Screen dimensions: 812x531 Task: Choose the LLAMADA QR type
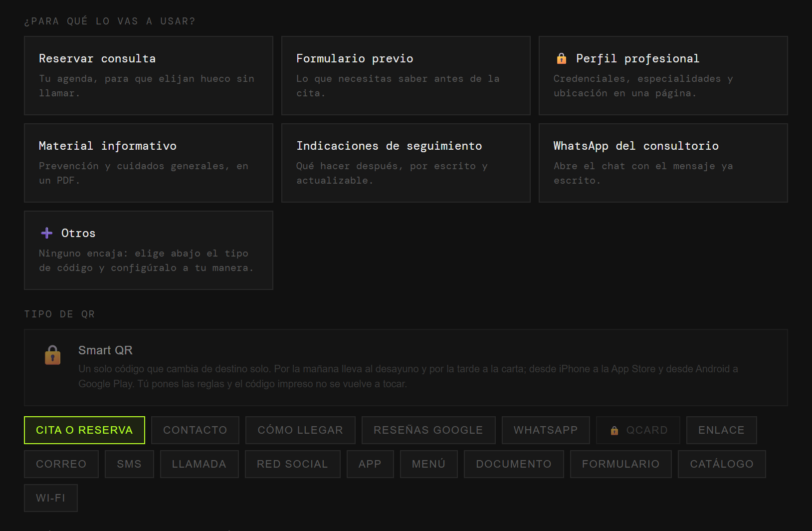199,464
